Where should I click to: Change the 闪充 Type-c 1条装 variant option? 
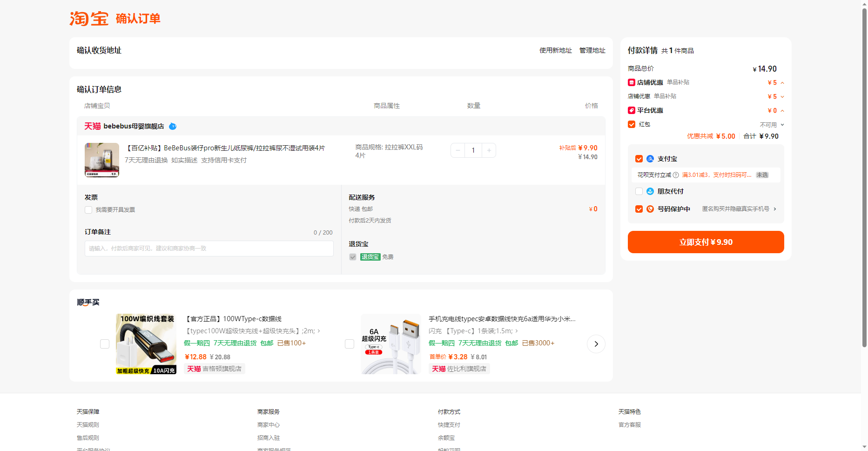473,331
